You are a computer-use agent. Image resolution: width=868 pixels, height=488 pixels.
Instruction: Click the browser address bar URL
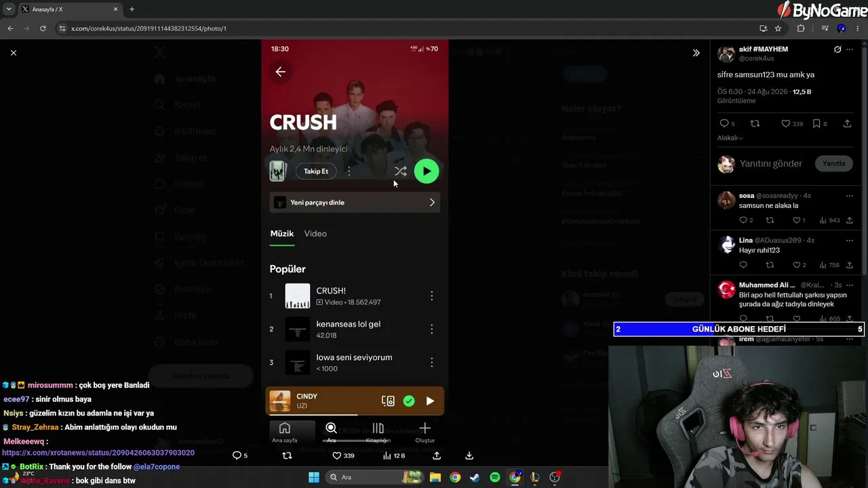coord(149,28)
